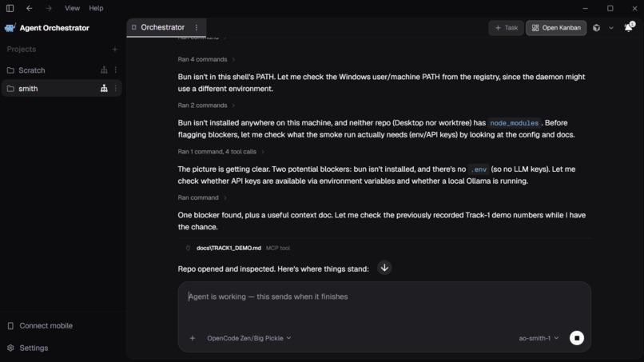Open Scratch project more options menu
644x362 pixels.
coord(115,70)
